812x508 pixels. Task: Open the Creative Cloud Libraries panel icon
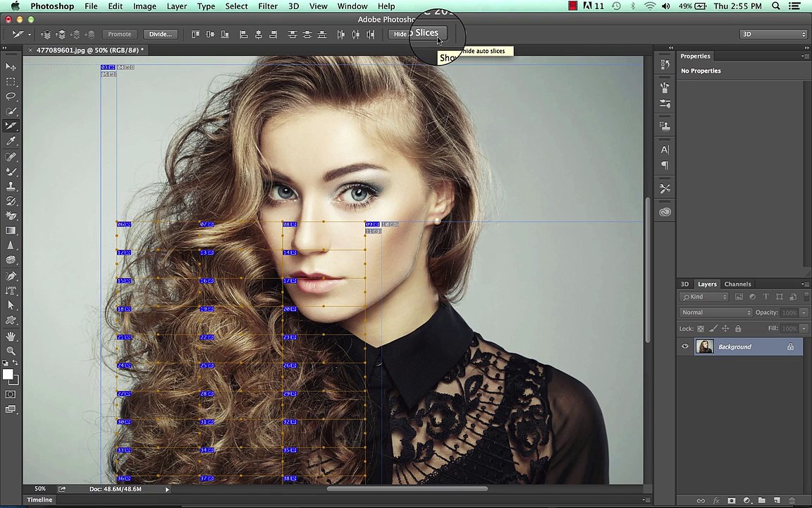[x=665, y=212]
